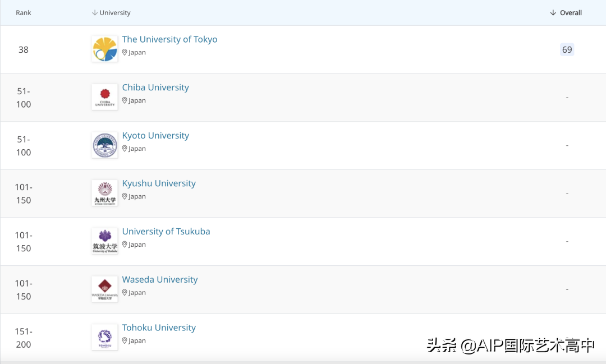
Task: Click the Tohoku University logo
Action: click(x=105, y=337)
